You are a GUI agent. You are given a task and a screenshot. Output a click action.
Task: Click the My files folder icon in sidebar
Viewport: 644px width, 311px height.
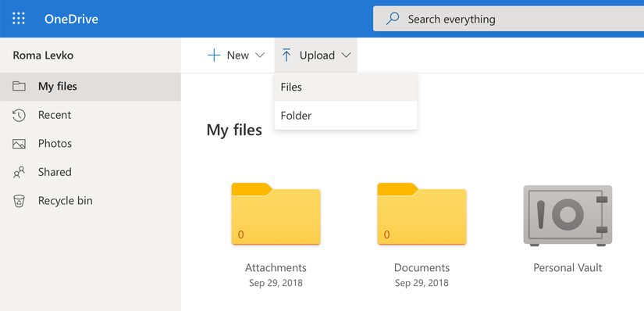(x=19, y=87)
